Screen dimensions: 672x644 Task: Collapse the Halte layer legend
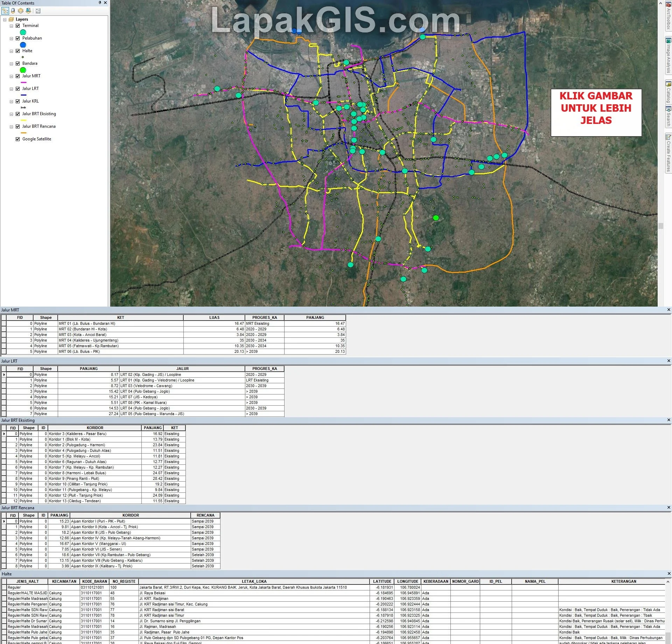click(11, 51)
